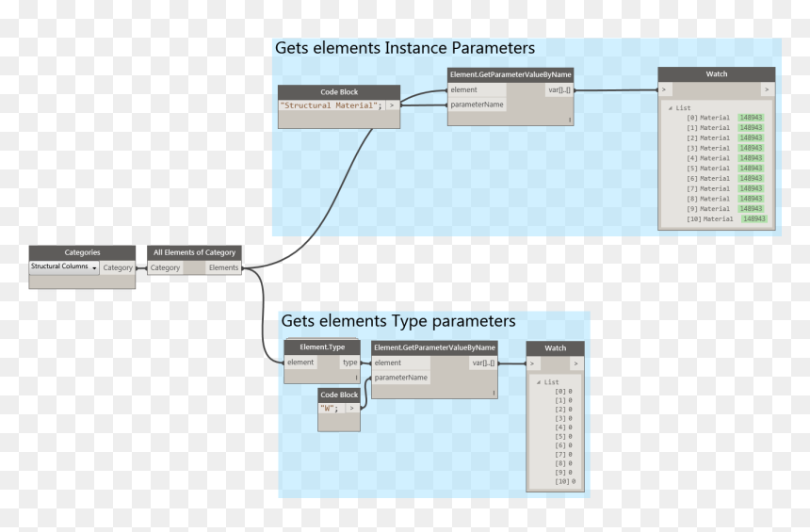Select the [5] Material row label
Image resolution: width=810 pixels, height=532 pixels.
708,169
